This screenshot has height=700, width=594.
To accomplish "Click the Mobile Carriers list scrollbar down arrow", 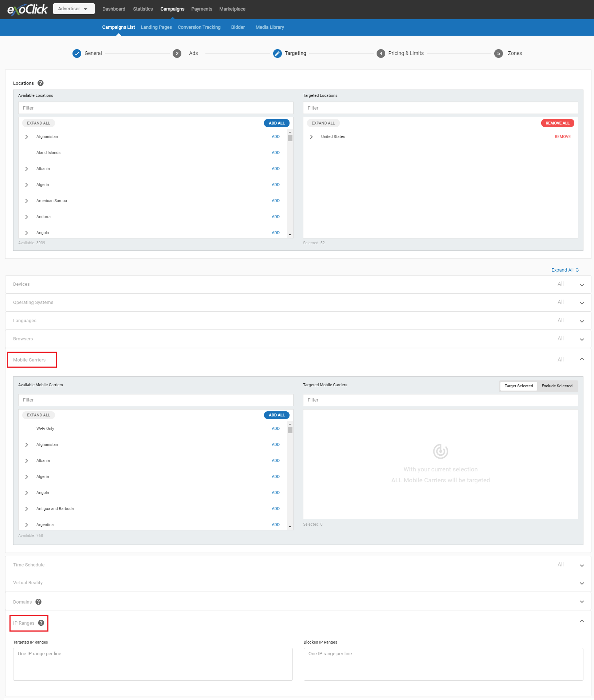I will [290, 527].
